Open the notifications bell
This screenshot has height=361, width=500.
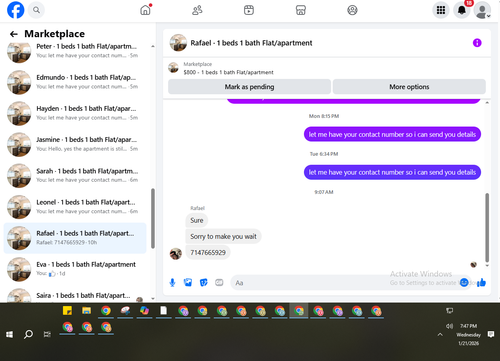coord(462,10)
